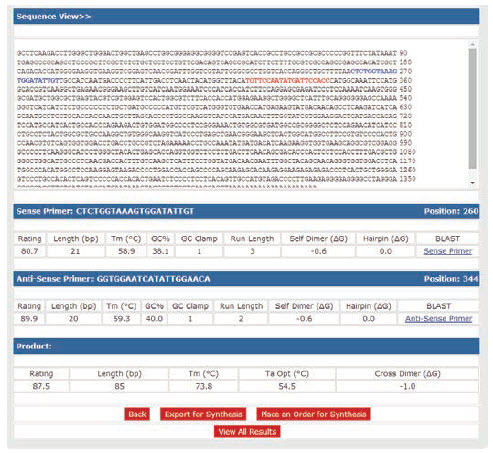Image resolution: width=493 pixels, height=453 pixels.
Task: Click the Product section header
Action: 246,346
